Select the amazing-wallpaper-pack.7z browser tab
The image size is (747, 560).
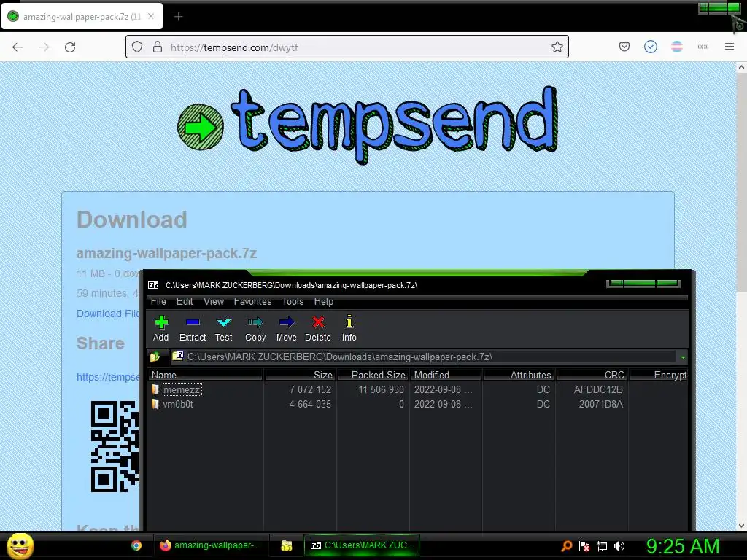point(82,17)
